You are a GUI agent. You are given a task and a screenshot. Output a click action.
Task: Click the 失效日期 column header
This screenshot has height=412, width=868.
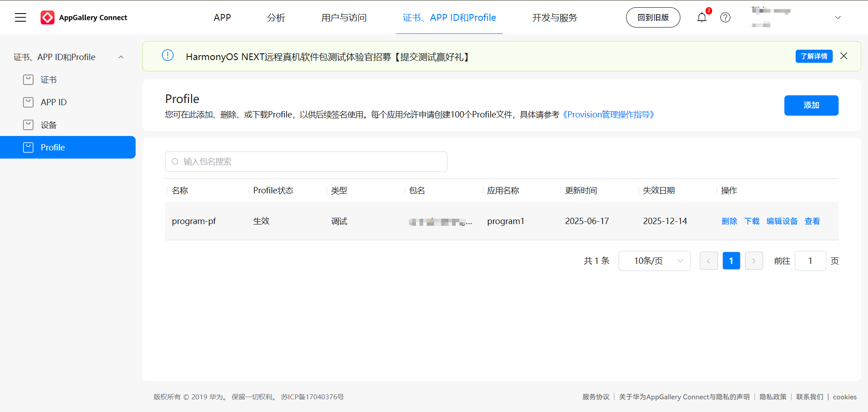tap(659, 191)
